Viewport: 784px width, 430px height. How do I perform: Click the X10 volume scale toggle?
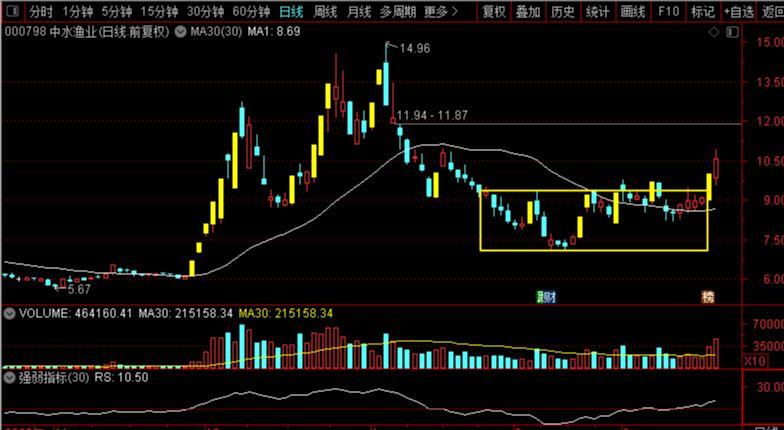(755, 360)
